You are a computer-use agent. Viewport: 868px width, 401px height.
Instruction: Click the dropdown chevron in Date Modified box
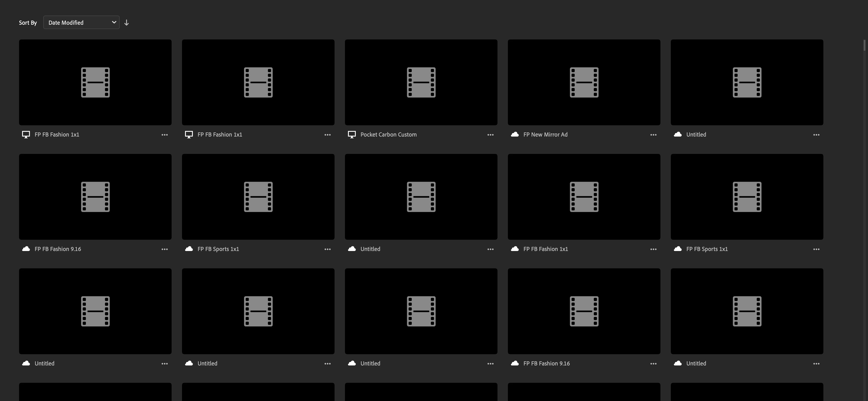(x=114, y=22)
